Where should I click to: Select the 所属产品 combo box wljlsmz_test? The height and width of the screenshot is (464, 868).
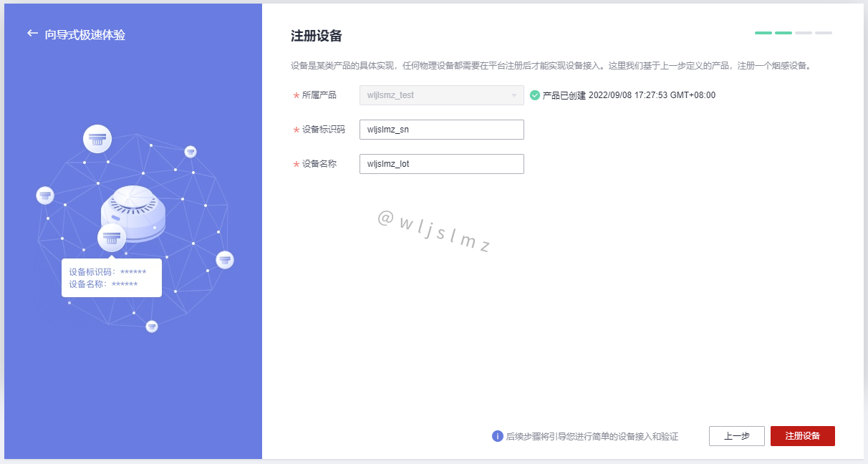442,95
